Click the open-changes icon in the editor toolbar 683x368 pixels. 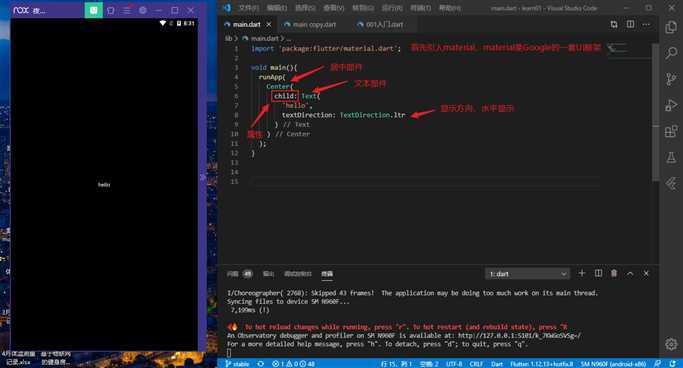tap(614, 24)
